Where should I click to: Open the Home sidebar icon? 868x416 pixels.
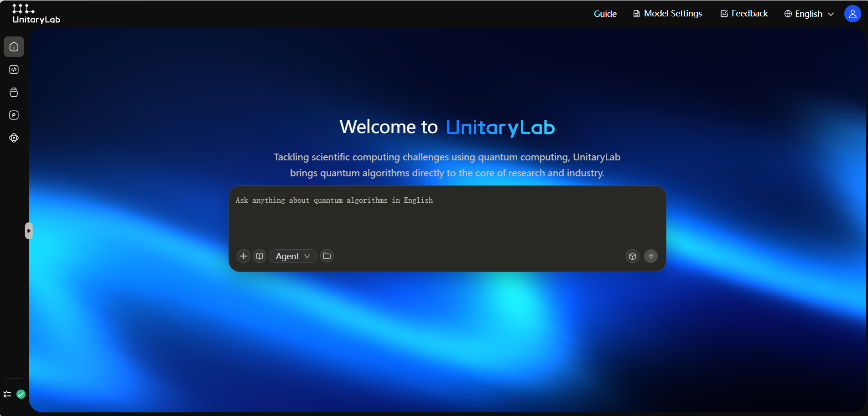point(14,47)
